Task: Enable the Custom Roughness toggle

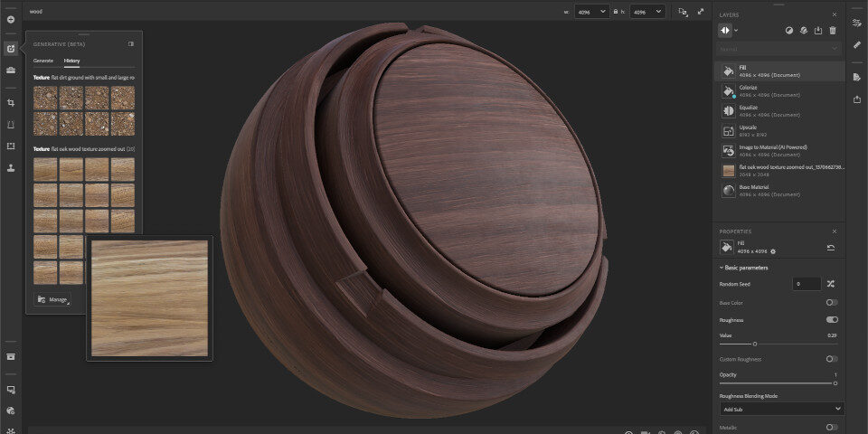Action: tap(832, 359)
